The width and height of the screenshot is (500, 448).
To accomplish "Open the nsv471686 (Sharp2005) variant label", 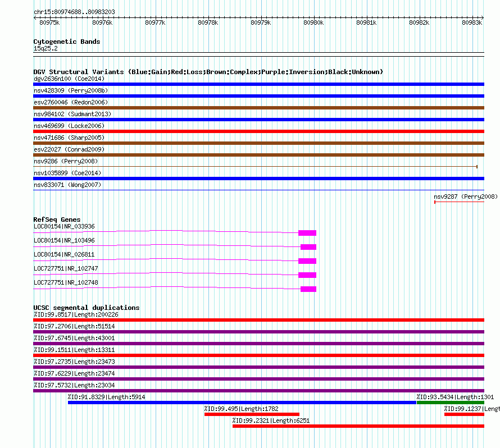I will [69, 138].
